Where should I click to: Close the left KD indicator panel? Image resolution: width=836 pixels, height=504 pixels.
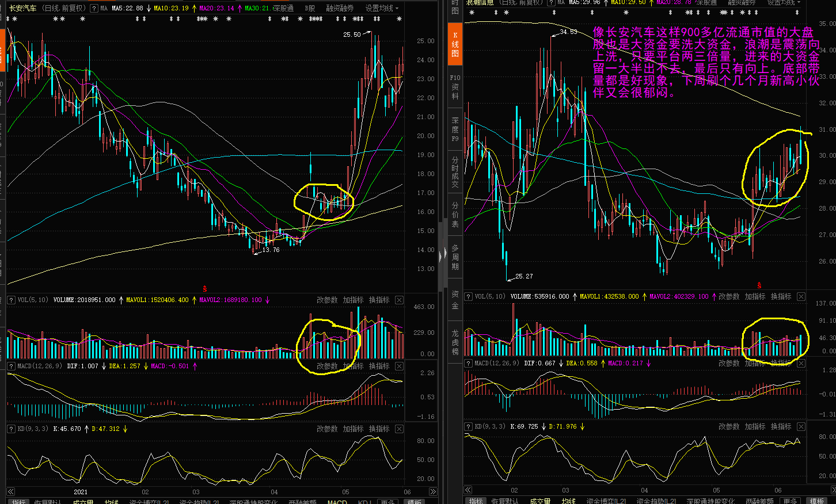[399, 429]
